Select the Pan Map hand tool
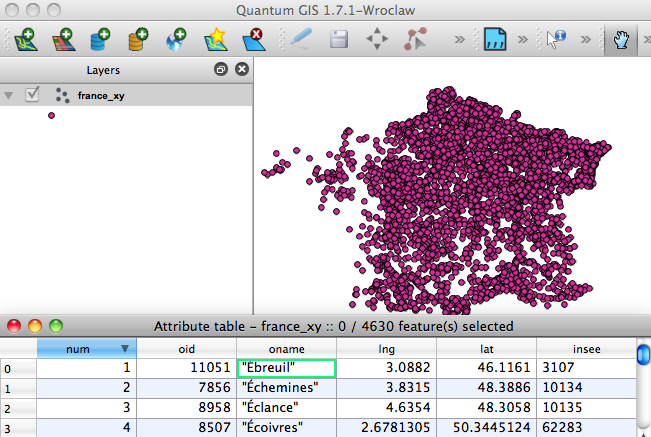 (x=621, y=39)
